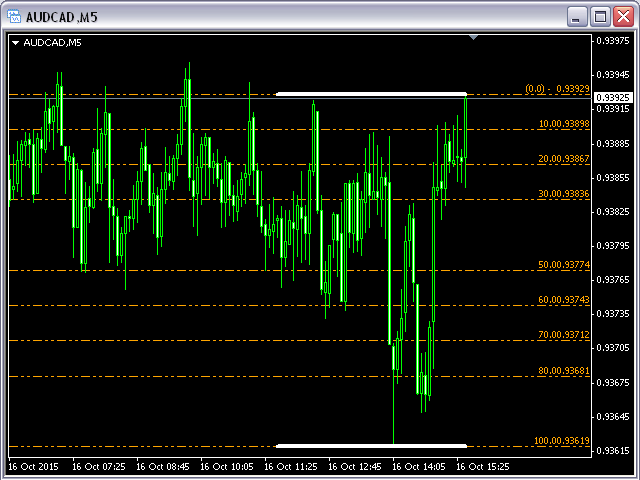Viewport: 640px width, 480px height.
Task: Close the AUDCAD,M5 chart window
Action: 623,16
